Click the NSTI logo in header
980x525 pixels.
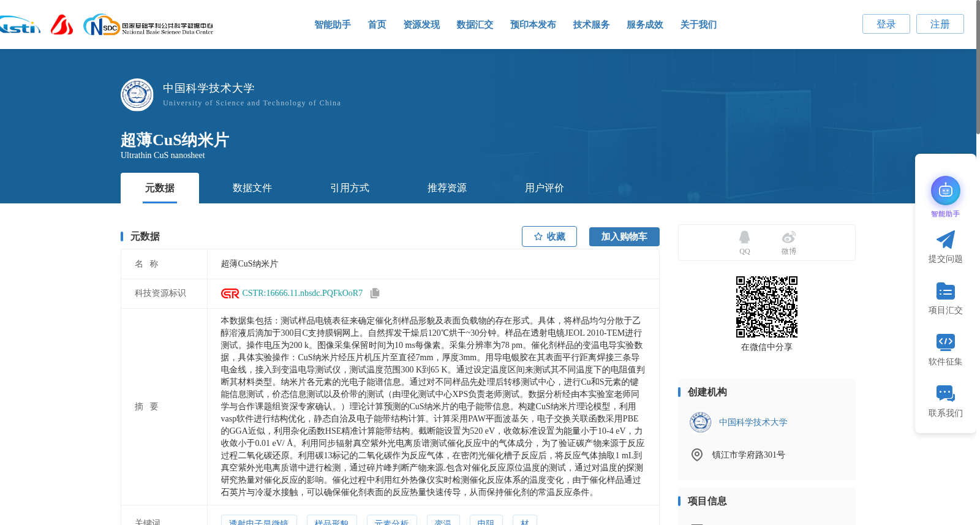[20, 25]
